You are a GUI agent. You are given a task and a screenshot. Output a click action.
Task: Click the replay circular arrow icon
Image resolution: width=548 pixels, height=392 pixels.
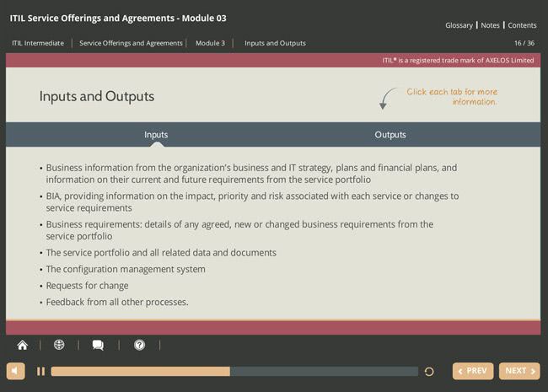429,372
